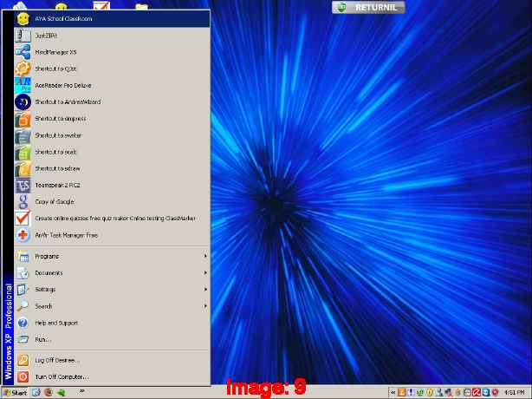
Task: Expand the Programs submenu arrow
Action: click(x=205, y=256)
